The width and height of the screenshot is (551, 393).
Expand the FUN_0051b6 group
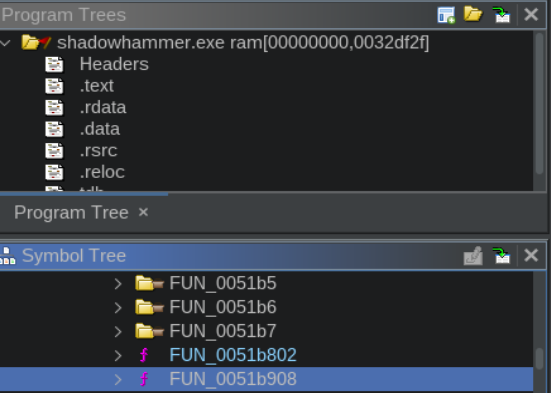[118, 308]
